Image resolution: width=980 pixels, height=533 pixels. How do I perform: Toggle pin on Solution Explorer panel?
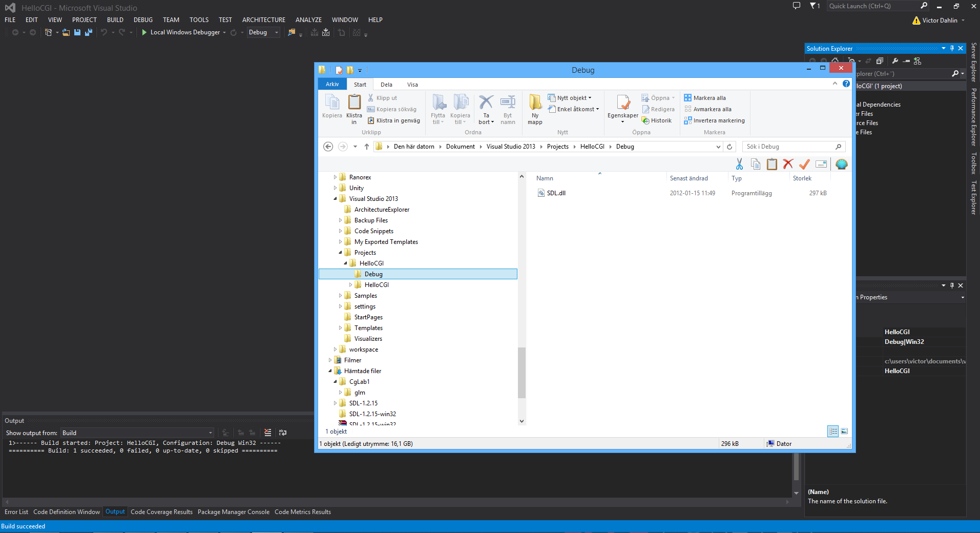[952, 48]
